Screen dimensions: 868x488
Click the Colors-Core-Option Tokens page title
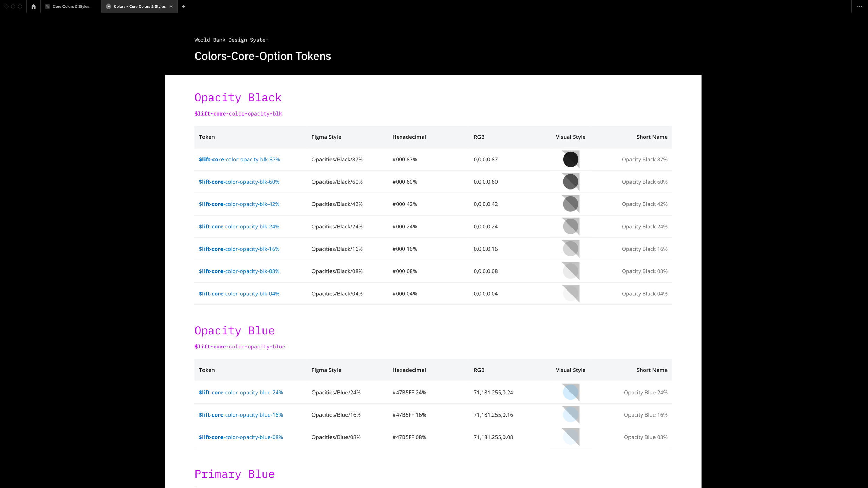pyautogui.click(x=262, y=56)
